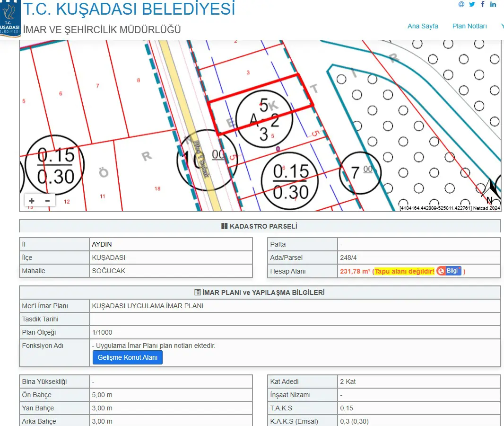This screenshot has height=426, width=504.
Task: Zoom out the map with minus
Action: point(48,201)
